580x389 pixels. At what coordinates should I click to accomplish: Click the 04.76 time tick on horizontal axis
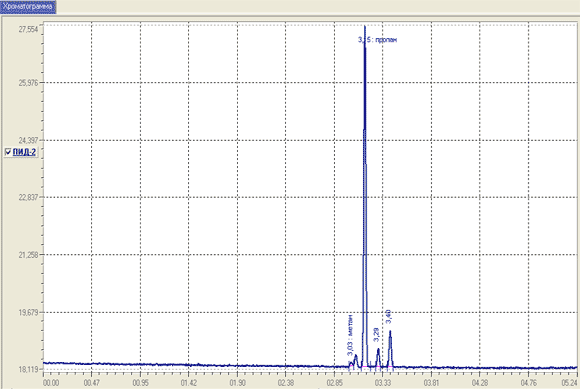tap(529, 383)
